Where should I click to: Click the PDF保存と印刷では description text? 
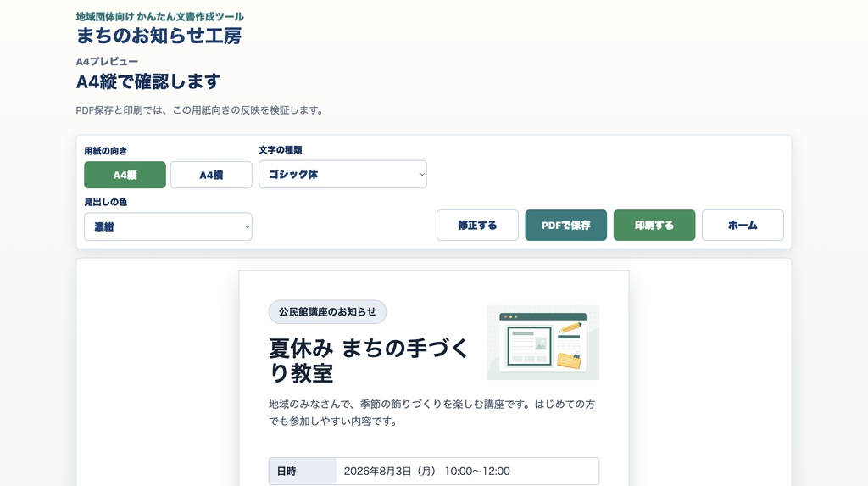click(x=200, y=110)
